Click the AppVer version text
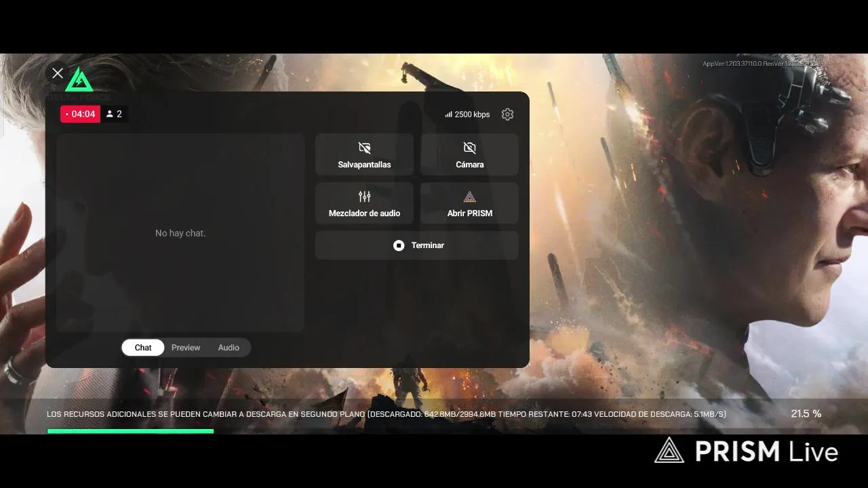 pos(762,64)
